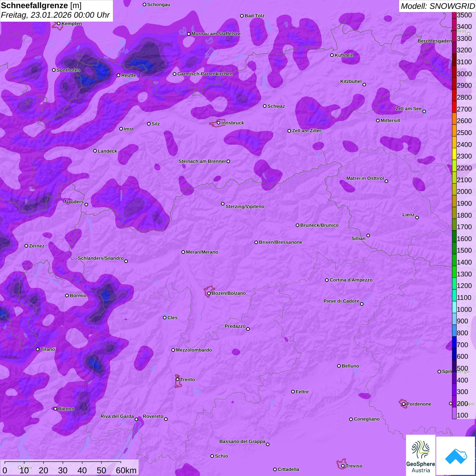Click the Matrei in Osttirol label
This screenshot has height=476, width=476.
point(365,178)
